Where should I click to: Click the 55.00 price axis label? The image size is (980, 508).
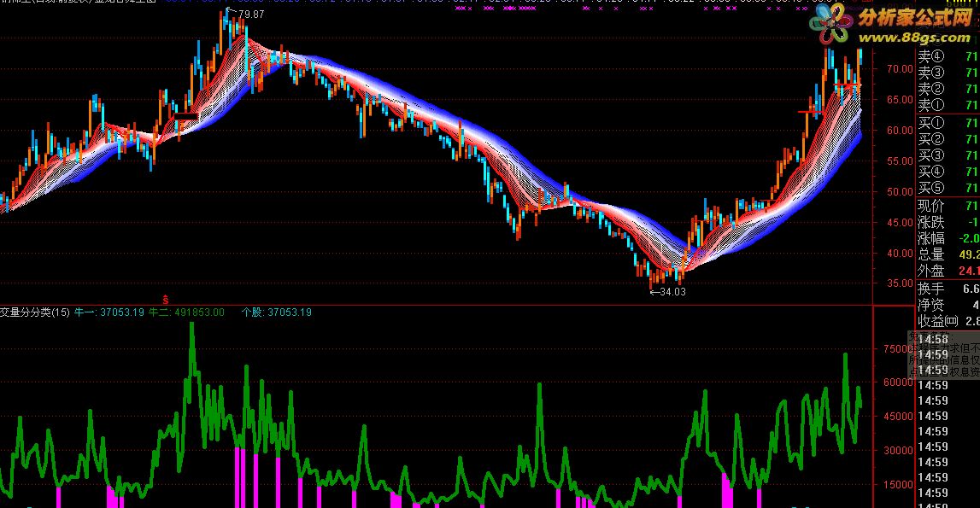coord(900,161)
